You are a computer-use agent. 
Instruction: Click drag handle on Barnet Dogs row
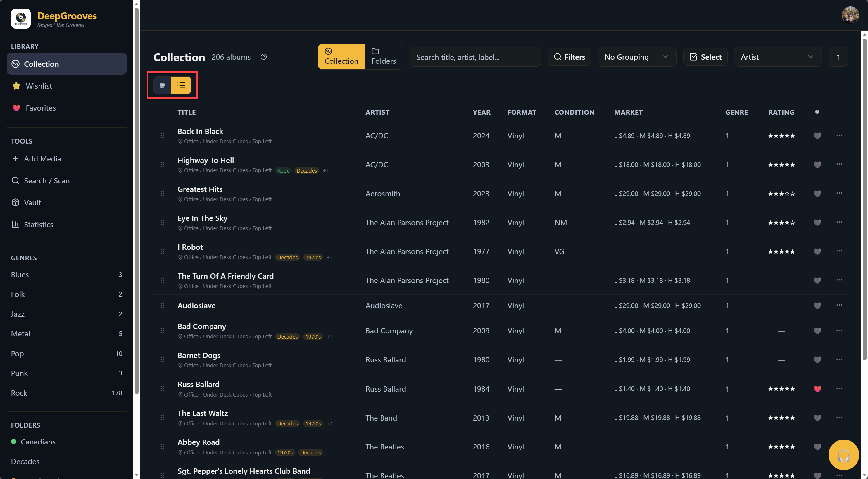162,359
